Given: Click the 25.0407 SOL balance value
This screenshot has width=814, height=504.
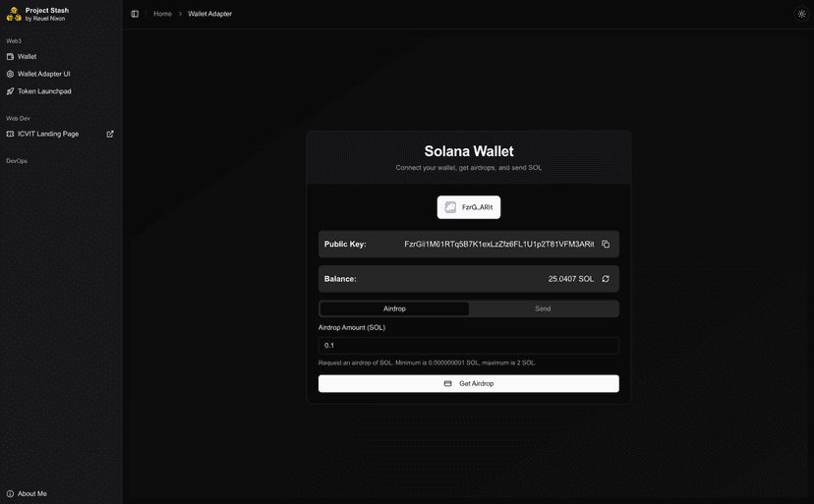Looking at the screenshot, I should click(x=571, y=279).
